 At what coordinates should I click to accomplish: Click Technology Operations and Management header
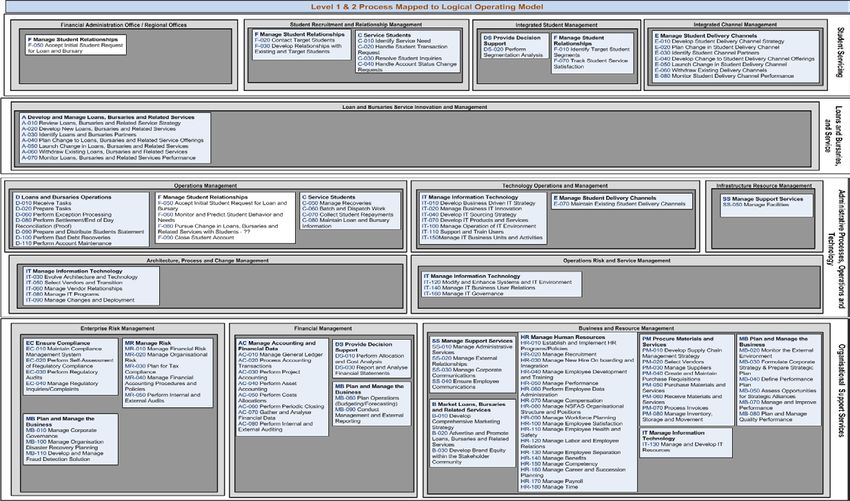pyautogui.click(x=555, y=185)
